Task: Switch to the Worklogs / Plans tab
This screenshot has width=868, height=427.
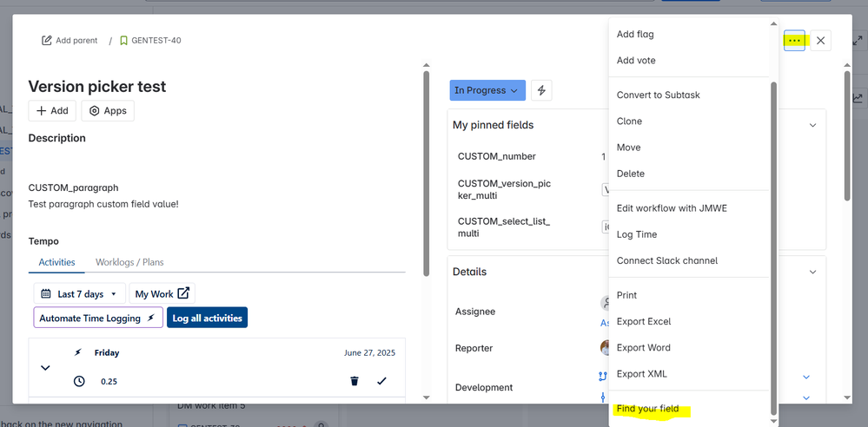Action: [x=129, y=262]
